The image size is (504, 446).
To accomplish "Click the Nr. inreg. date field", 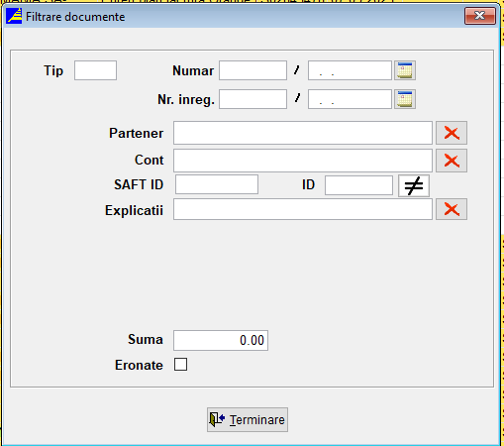I will 350,99.
